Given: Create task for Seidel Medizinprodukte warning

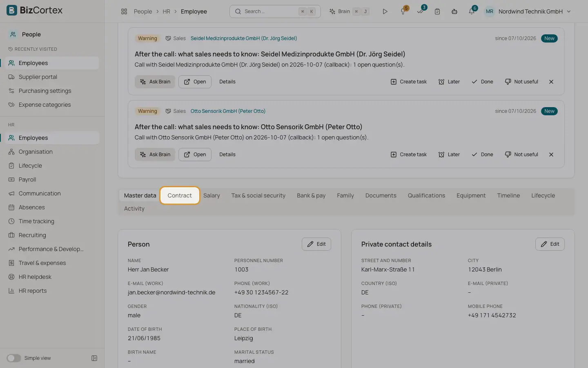Looking at the screenshot, I should tap(409, 82).
